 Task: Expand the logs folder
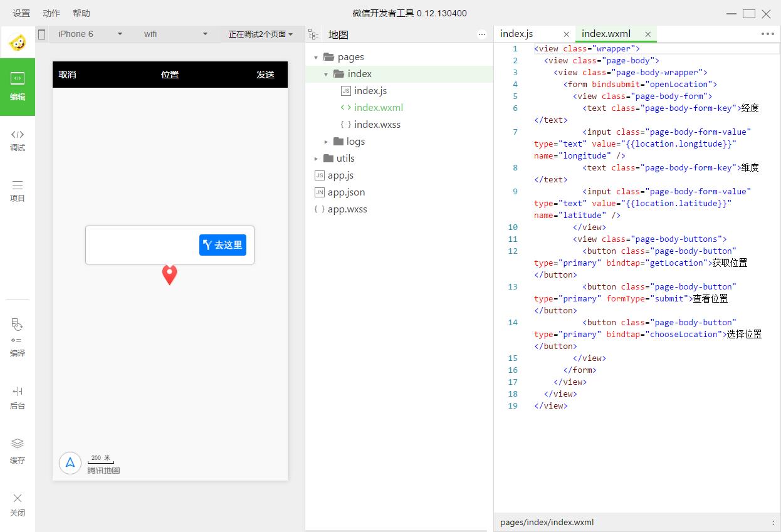[326, 142]
